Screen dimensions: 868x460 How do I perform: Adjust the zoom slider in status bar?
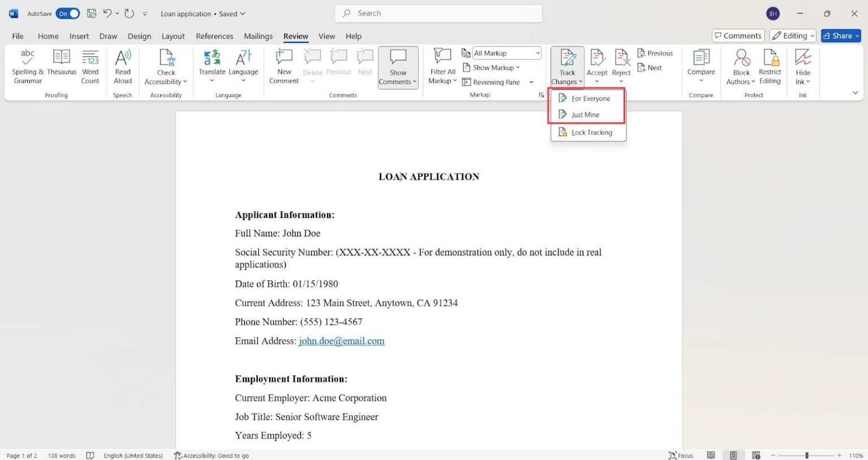(806, 455)
